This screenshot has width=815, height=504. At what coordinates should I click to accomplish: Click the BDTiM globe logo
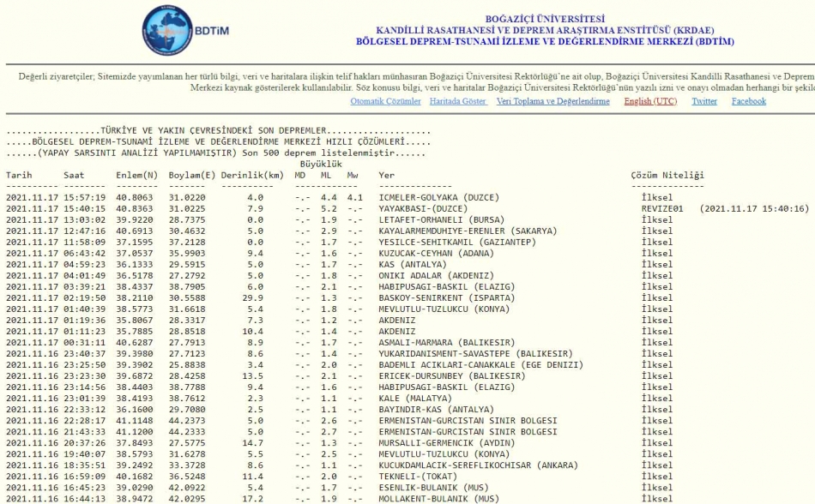[x=168, y=31]
